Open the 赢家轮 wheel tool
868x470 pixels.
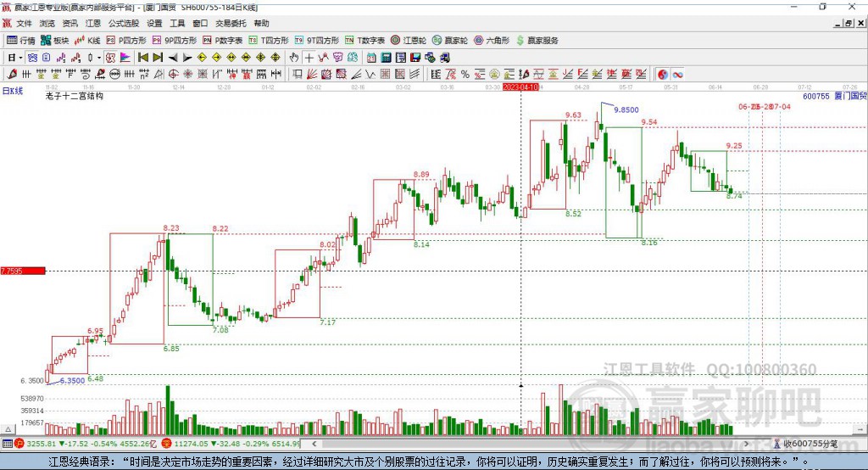click(450, 40)
